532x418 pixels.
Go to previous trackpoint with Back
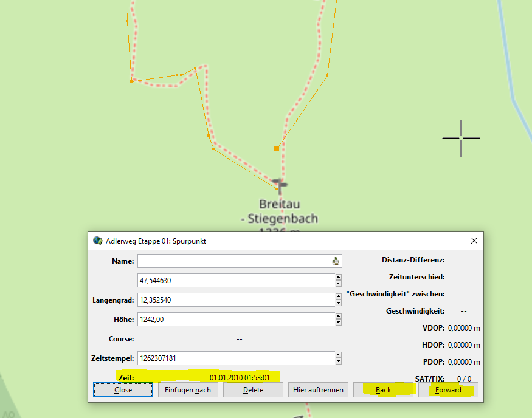coord(384,390)
